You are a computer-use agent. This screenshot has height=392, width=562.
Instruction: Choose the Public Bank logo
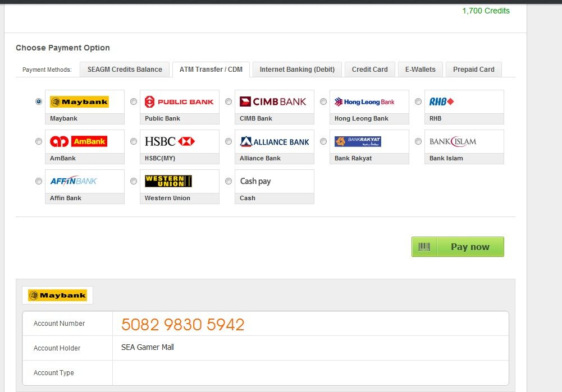[179, 102]
